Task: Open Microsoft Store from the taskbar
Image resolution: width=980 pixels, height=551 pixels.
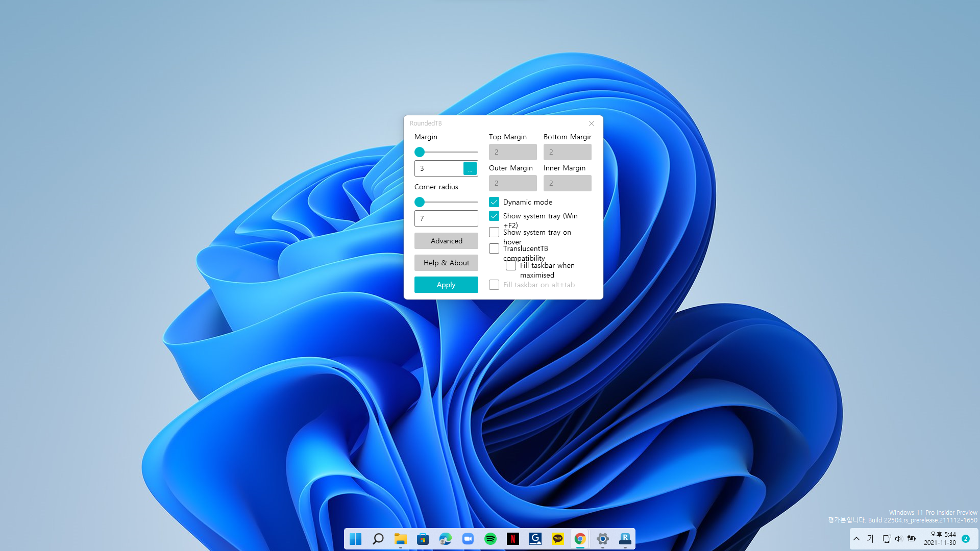Action: pyautogui.click(x=423, y=539)
